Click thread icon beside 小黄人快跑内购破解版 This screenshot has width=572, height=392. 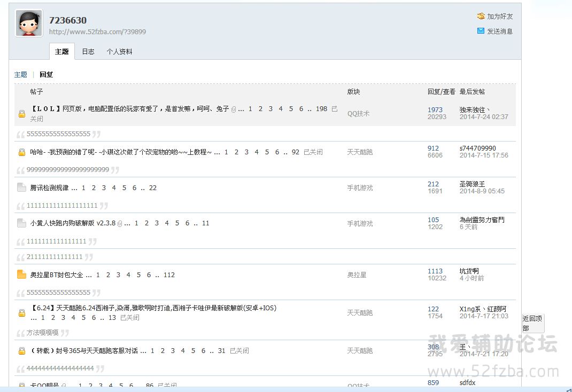click(21, 223)
